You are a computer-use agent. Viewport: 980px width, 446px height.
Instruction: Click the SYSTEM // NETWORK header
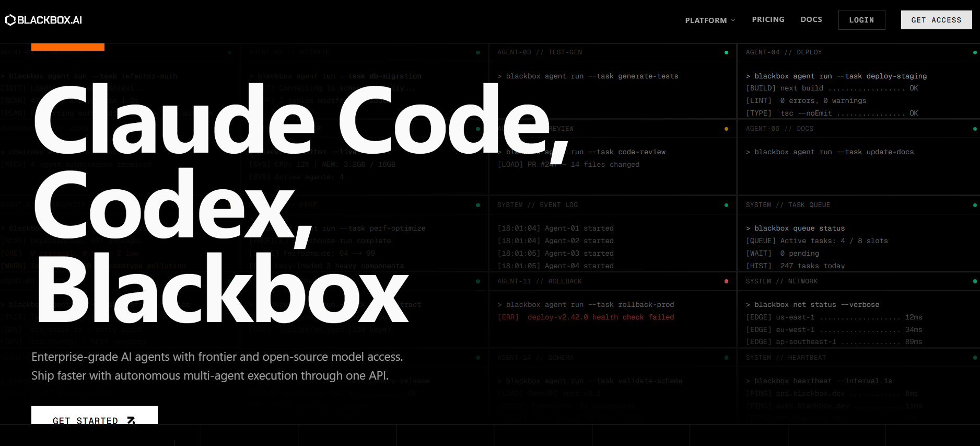tap(781, 281)
